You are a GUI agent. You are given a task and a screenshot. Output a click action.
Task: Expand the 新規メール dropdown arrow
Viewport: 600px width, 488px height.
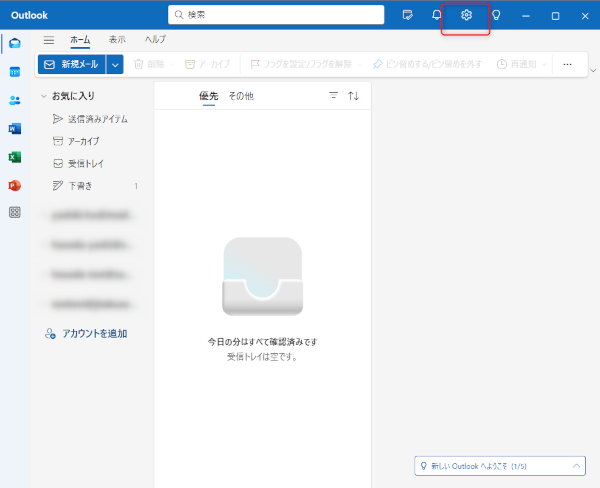point(115,64)
